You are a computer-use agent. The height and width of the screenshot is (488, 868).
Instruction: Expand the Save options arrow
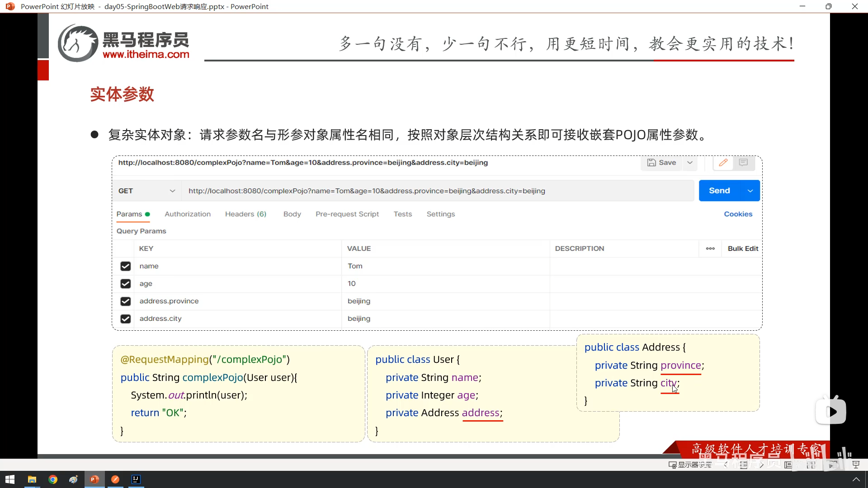coord(690,163)
